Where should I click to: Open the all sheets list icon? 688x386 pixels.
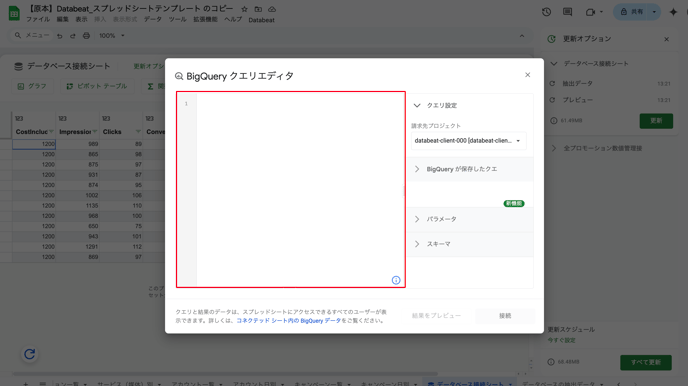(43, 384)
